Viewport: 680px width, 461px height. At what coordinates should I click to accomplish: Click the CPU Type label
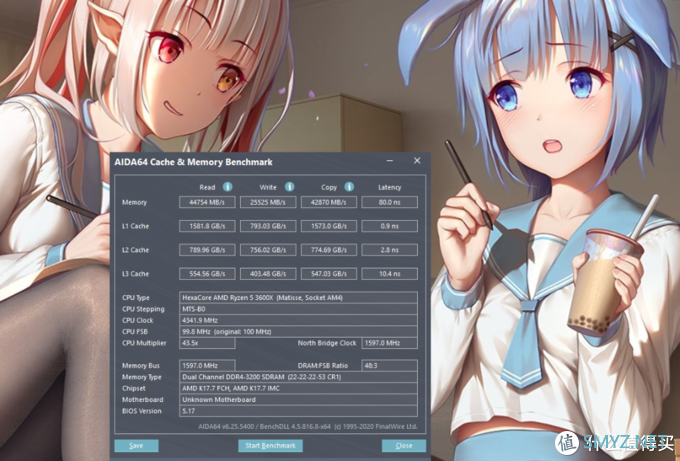point(136,298)
